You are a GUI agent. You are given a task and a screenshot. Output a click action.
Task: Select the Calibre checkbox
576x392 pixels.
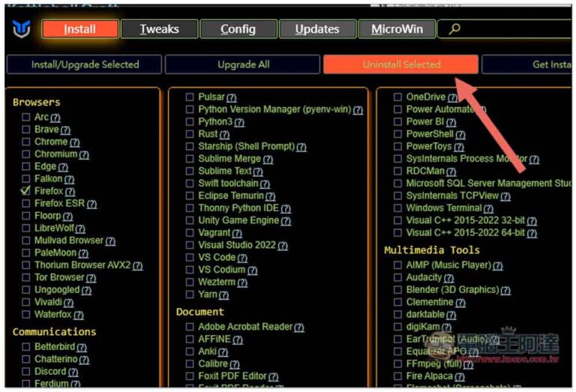pos(190,364)
